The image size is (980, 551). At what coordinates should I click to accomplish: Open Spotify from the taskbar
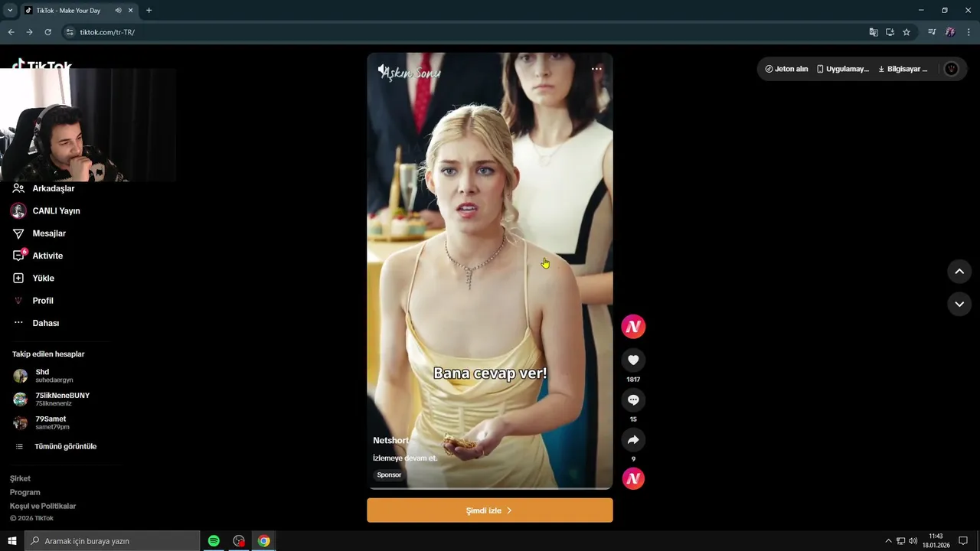coord(214,541)
